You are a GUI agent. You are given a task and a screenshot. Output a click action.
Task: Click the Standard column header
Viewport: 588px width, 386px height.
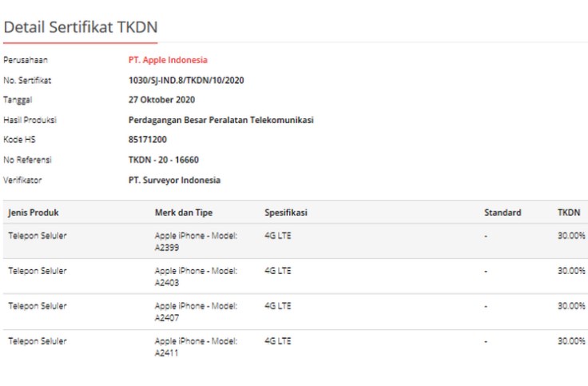click(x=503, y=213)
